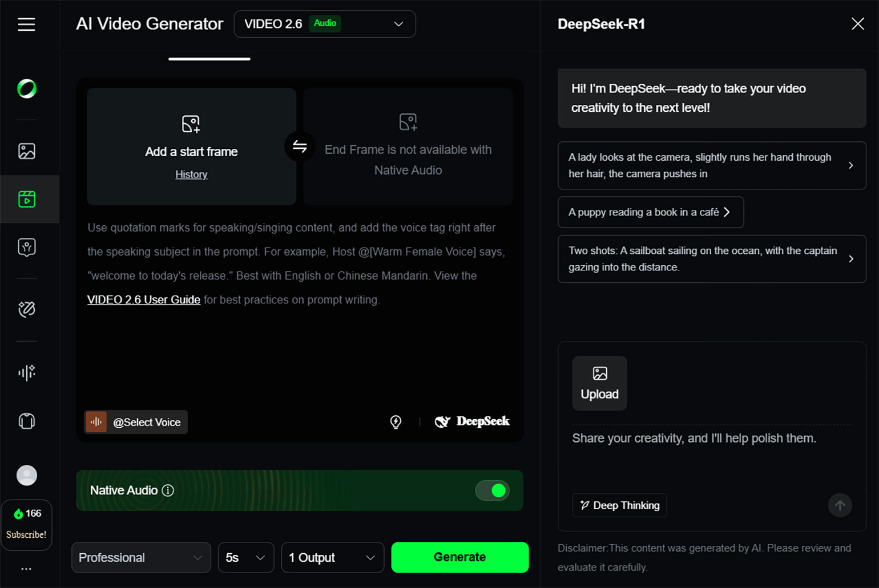Open the audio waveform sidebar icon
The height and width of the screenshot is (588, 879).
pyautogui.click(x=27, y=372)
